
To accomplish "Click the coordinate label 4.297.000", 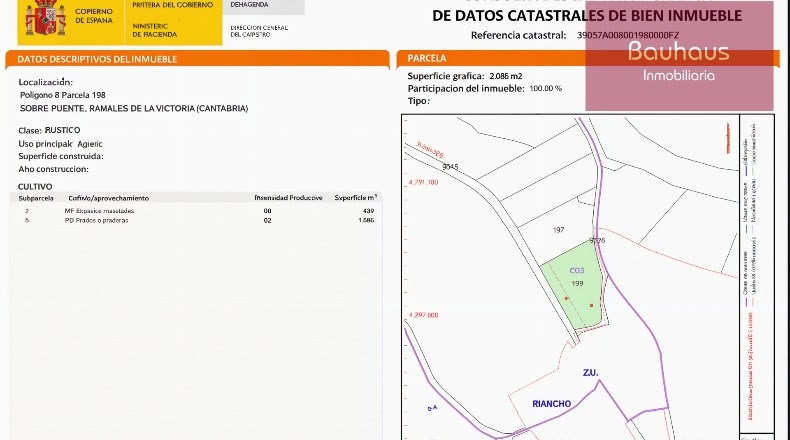I will (x=423, y=315).
